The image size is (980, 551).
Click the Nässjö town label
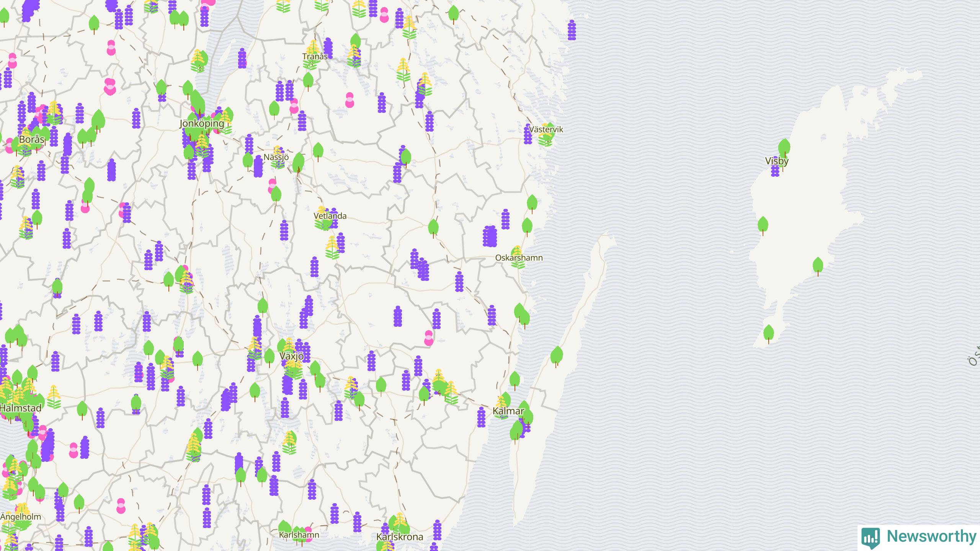(276, 157)
